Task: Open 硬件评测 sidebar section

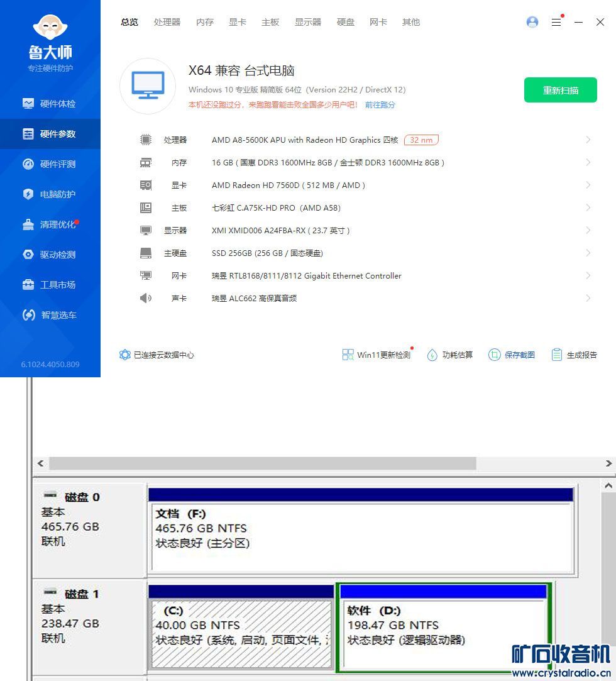Action: pos(50,164)
